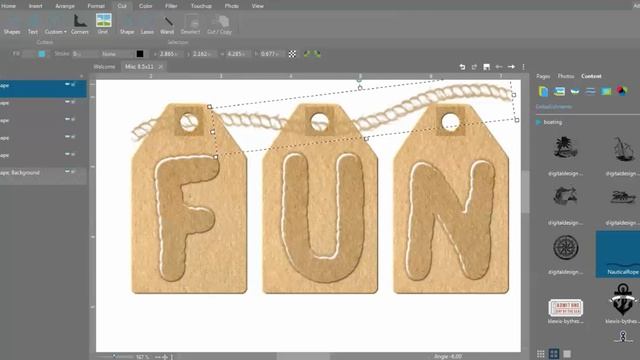
Task: Open the Touchup ribbon tab
Action: click(201, 6)
